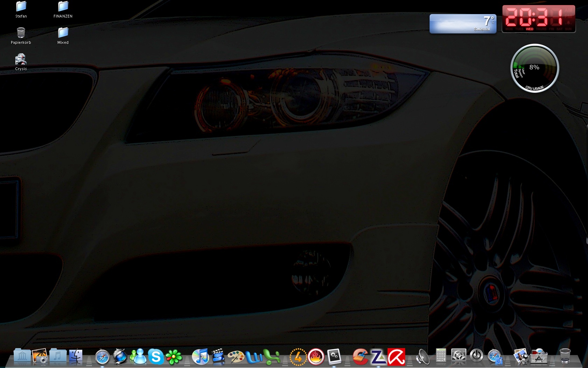Launch the blue globe browser in dock
The width and height of the screenshot is (588, 368).
pos(120,356)
